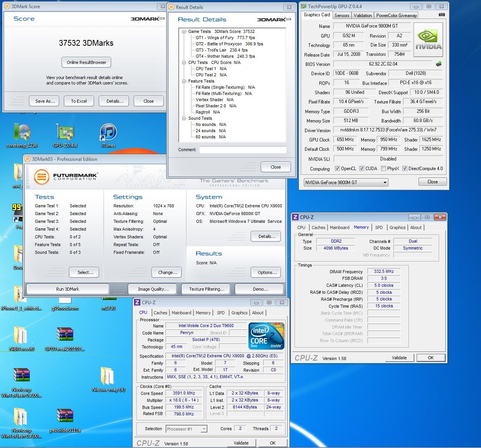Switch to the Sensors tab in GPU-Z
The height and width of the screenshot is (448, 481).
(x=342, y=16)
